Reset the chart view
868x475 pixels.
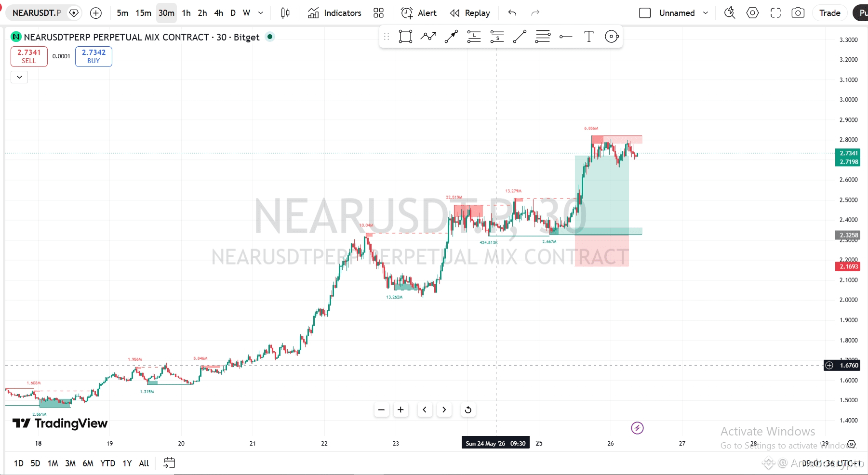(x=468, y=410)
